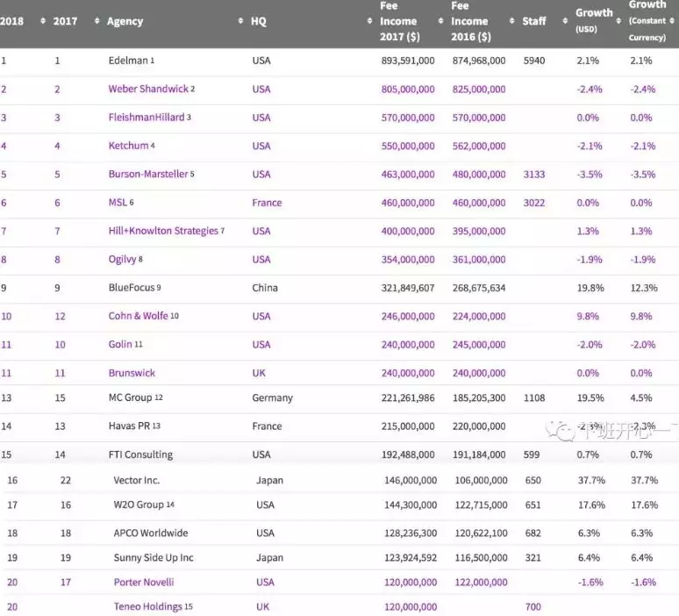
Task: Open the Brunswick agency link
Action: tap(132, 373)
